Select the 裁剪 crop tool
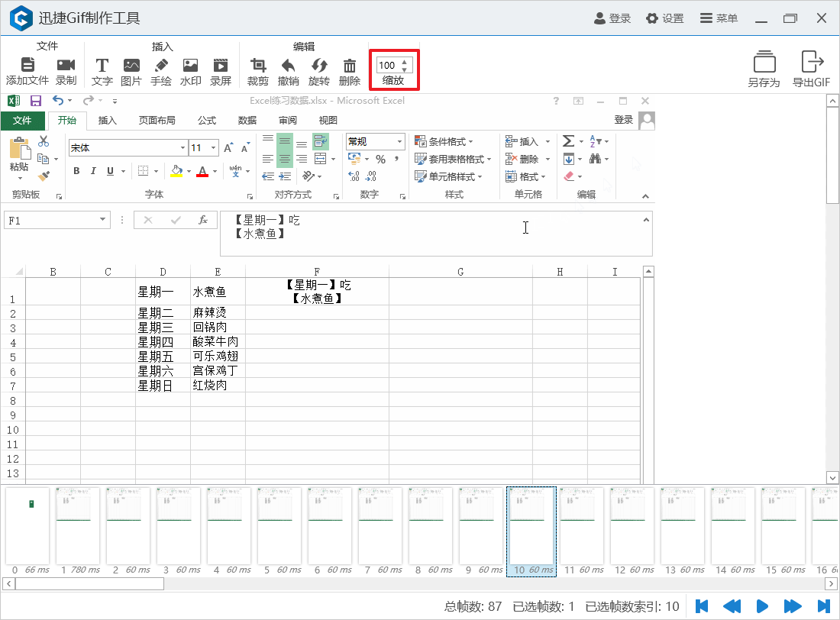This screenshot has height=620, width=840. [259, 66]
